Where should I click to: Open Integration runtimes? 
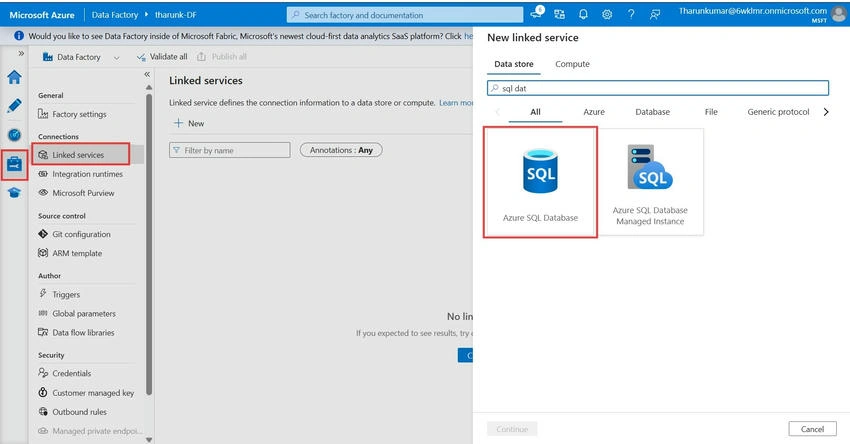(87, 174)
